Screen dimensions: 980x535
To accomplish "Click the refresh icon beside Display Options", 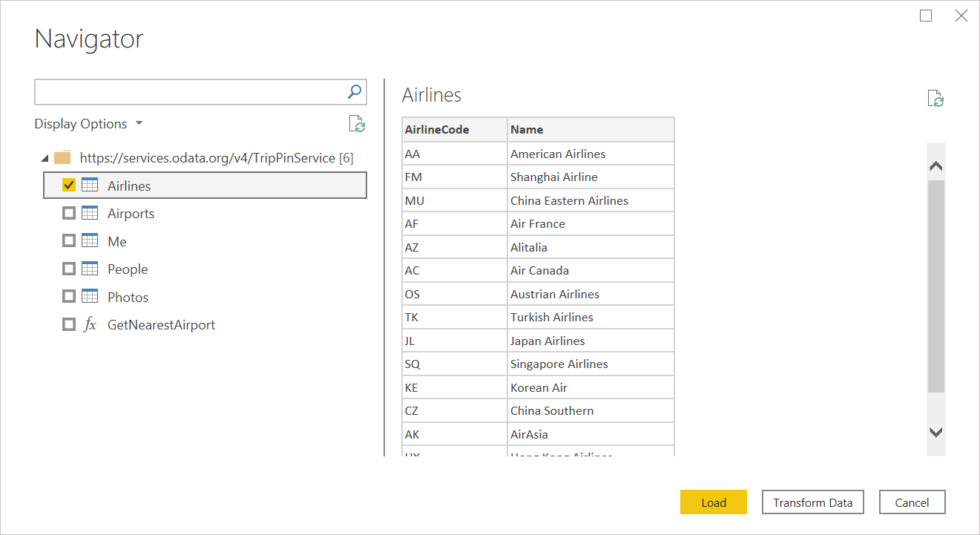I will (357, 124).
